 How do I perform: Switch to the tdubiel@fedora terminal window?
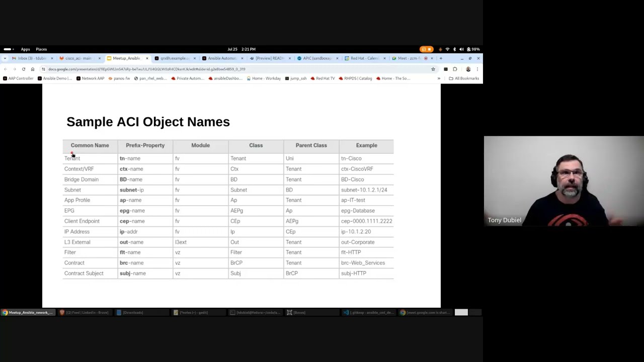click(x=255, y=313)
